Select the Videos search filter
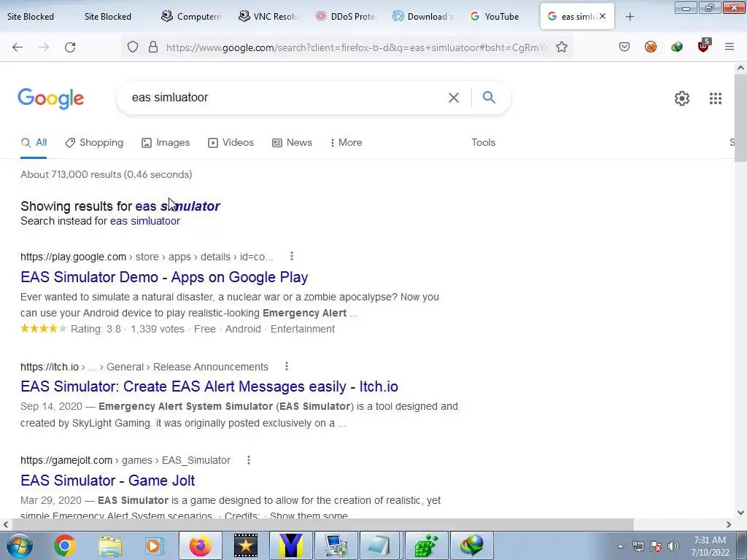The height and width of the screenshot is (560, 747). [231, 142]
